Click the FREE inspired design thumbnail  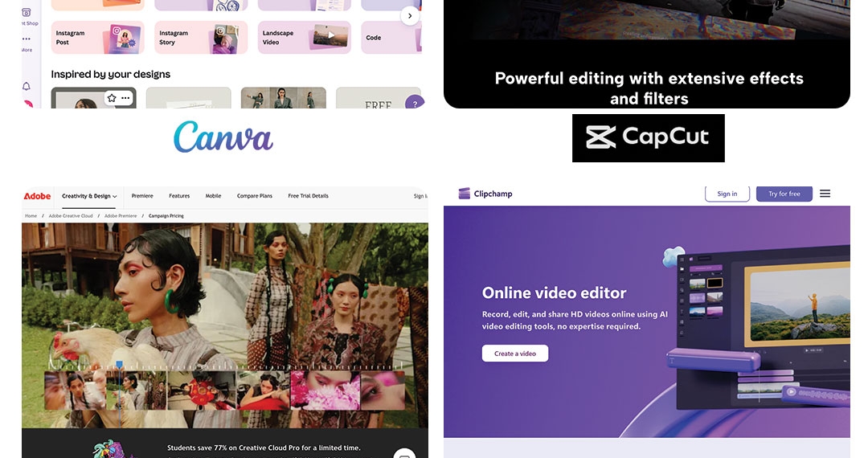point(378,98)
